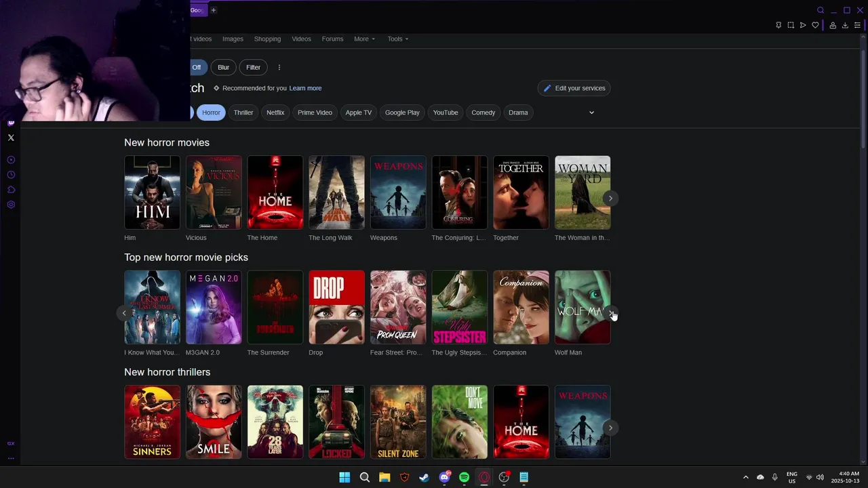The width and height of the screenshot is (868, 488).
Task: Click the microphone tray icon
Action: [x=774, y=477]
